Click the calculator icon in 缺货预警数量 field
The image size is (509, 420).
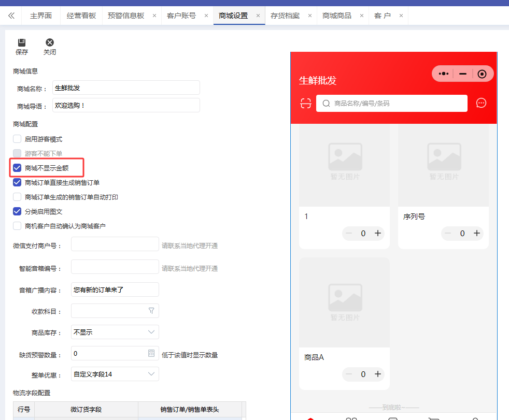pos(151,354)
